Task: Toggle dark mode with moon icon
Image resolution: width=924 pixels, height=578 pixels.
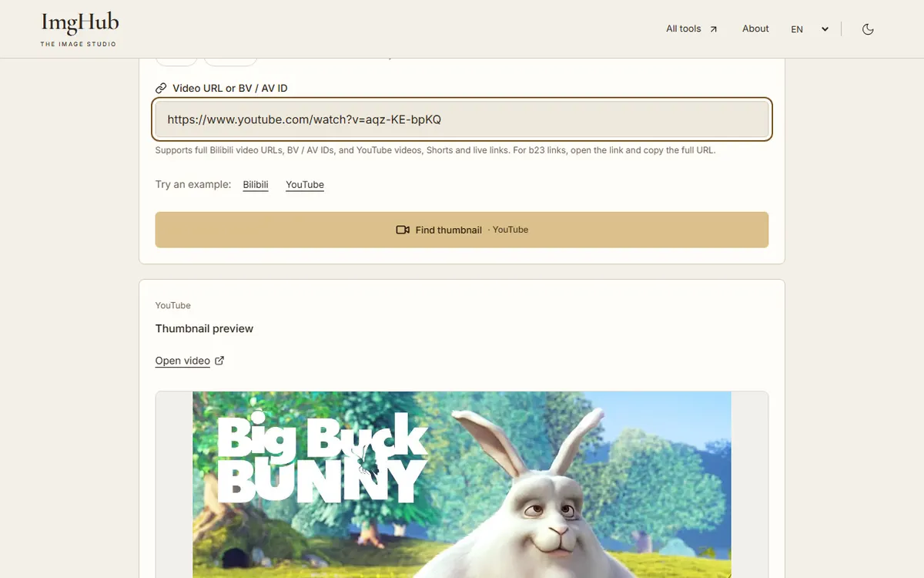Action: tap(868, 29)
